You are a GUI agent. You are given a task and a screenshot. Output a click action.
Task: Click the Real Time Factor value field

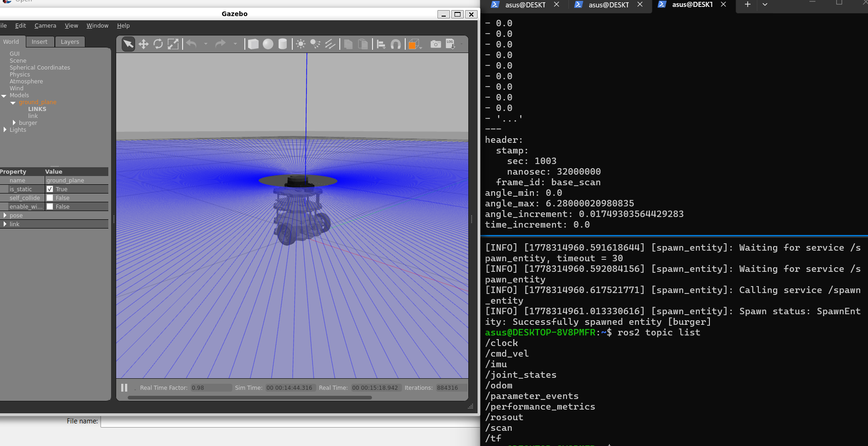click(211, 387)
